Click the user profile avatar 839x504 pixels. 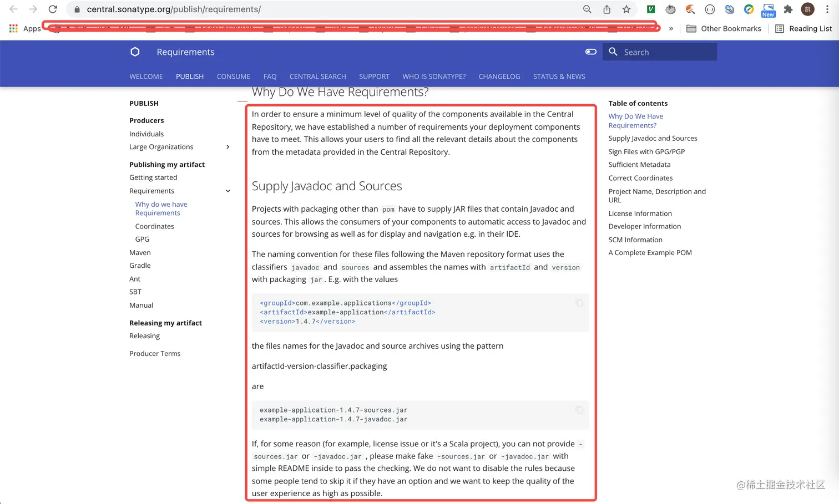pos(808,9)
